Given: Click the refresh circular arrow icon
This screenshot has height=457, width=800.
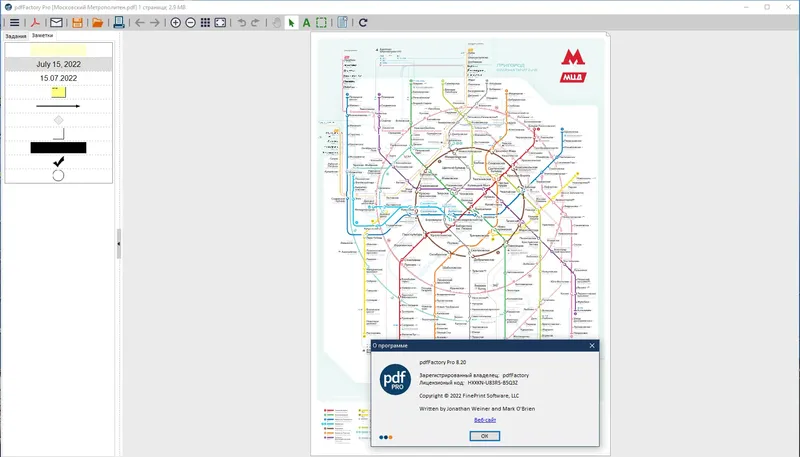Looking at the screenshot, I should (363, 22).
